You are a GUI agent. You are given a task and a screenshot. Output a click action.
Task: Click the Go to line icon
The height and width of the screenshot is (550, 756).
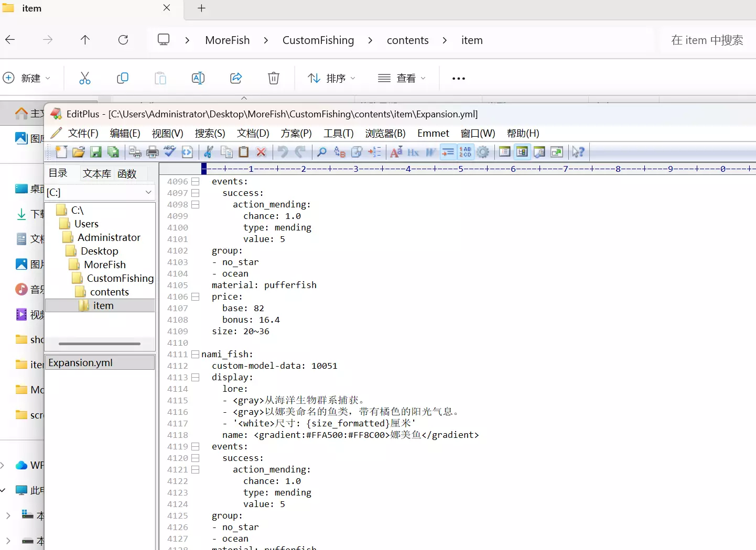click(374, 152)
